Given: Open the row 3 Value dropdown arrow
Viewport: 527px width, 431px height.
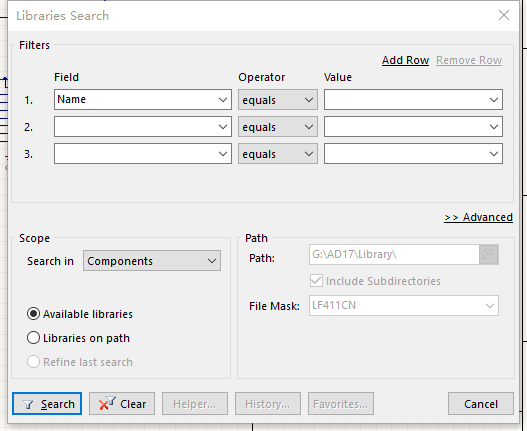Looking at the screenshot, I should (494, 154).
